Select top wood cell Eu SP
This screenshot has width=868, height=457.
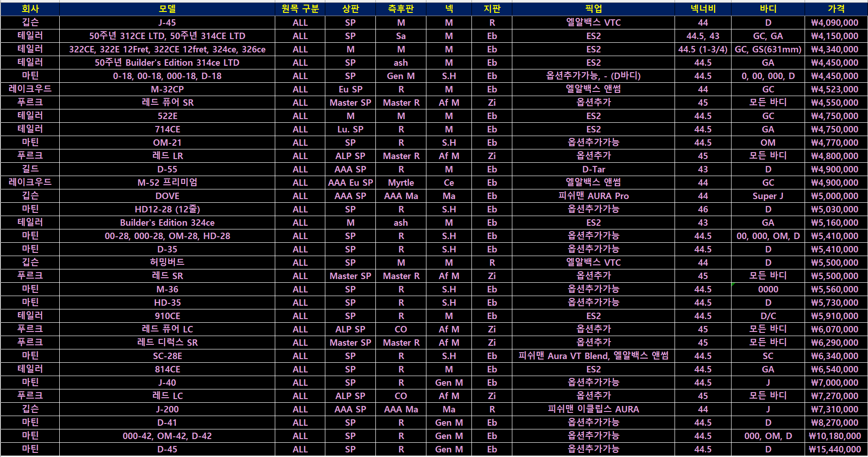point(350,89)
